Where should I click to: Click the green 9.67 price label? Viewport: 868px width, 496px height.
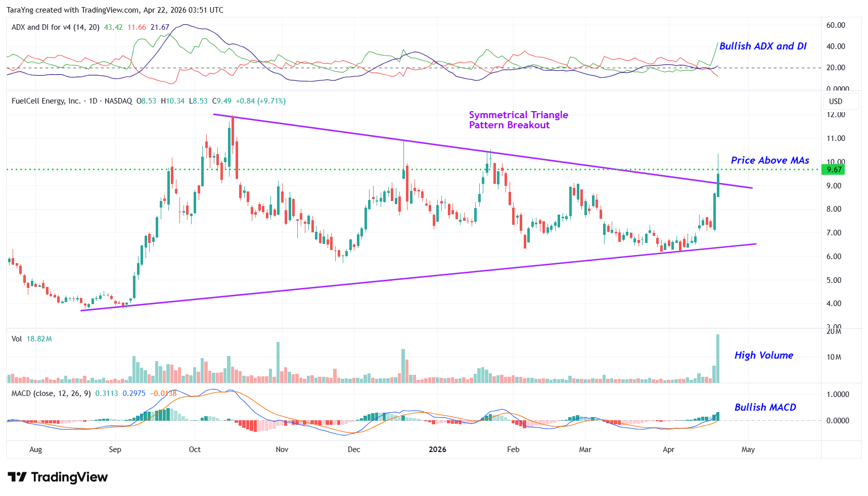click(834, 170)
